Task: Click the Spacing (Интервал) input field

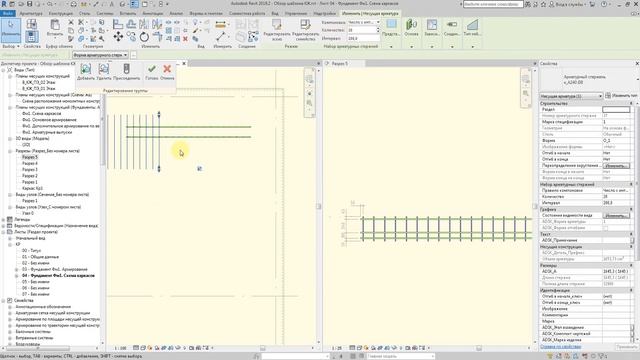Action: (x=364, y=38)
